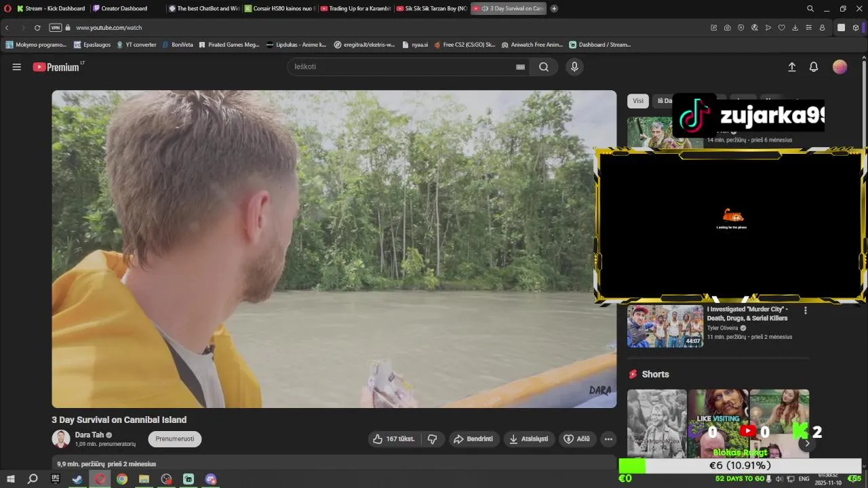The height and width of the screenshot is (488, 868).
Task: Toggle the VPN badge in address bar
Action: coord(55,28)
